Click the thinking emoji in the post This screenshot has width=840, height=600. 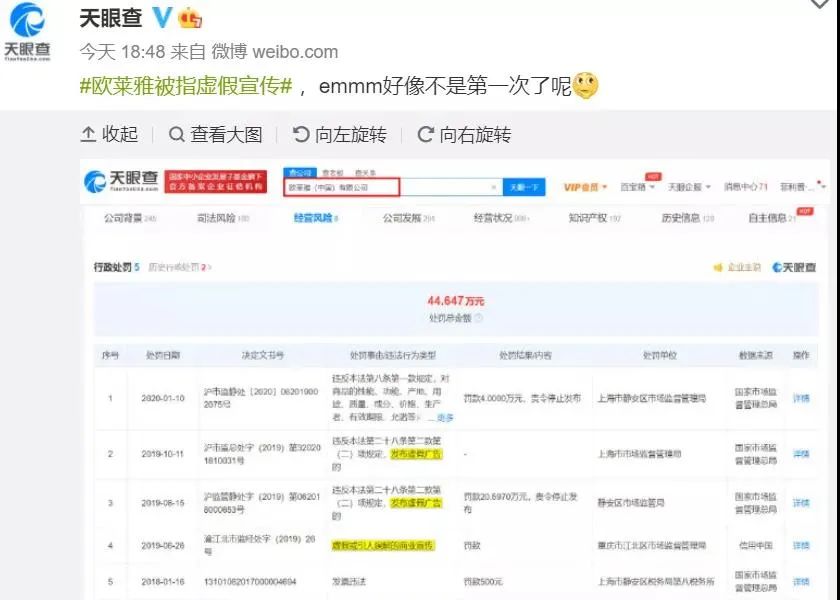click(x=585, y=86)
